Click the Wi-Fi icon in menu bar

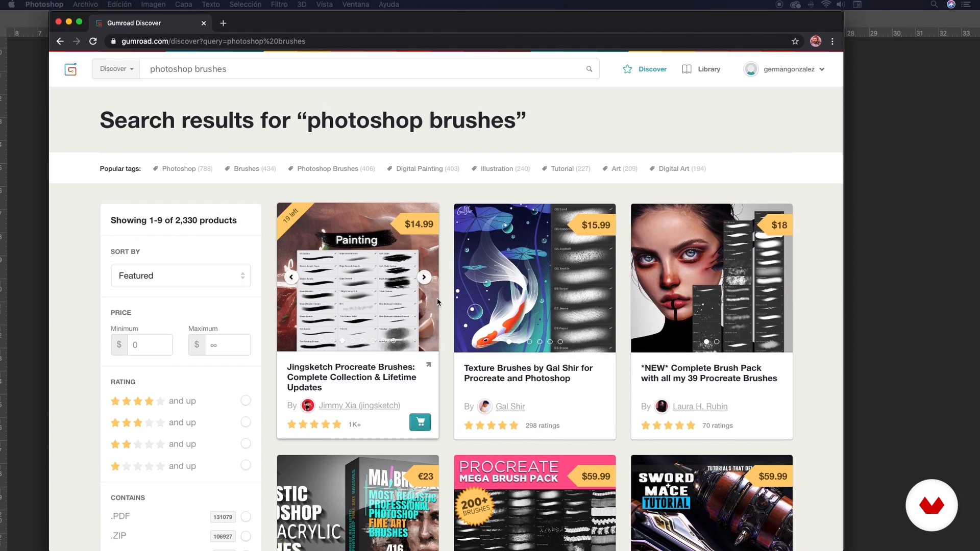[x=826, y=5]
